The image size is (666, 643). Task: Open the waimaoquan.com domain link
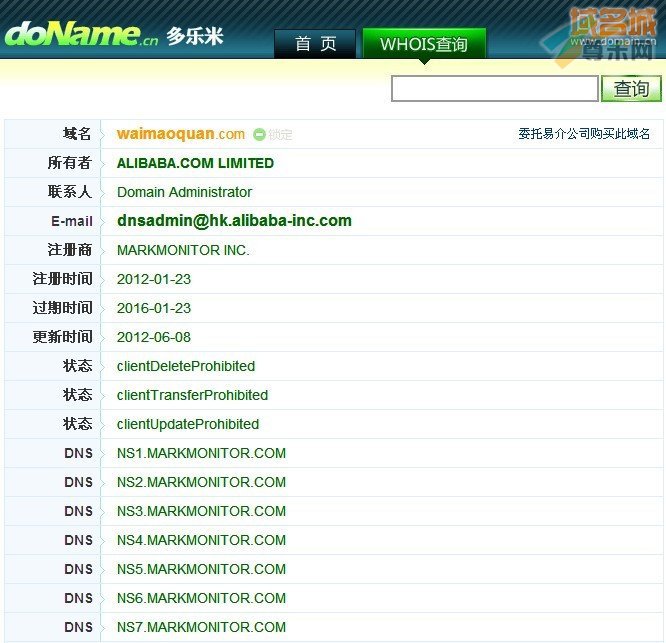pos(181,134)
